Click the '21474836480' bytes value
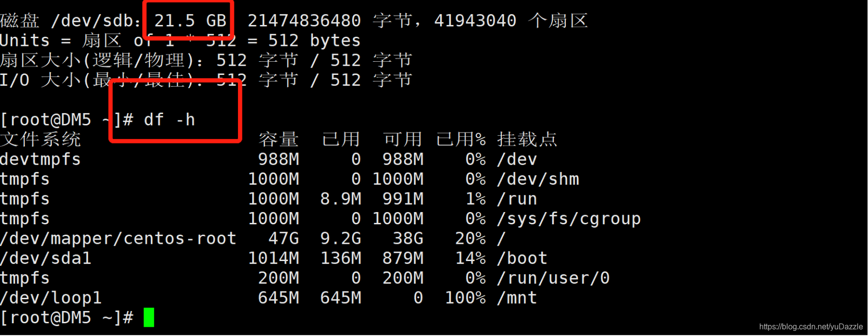Viewport: 868px width, 336px height. coord(304,21)
